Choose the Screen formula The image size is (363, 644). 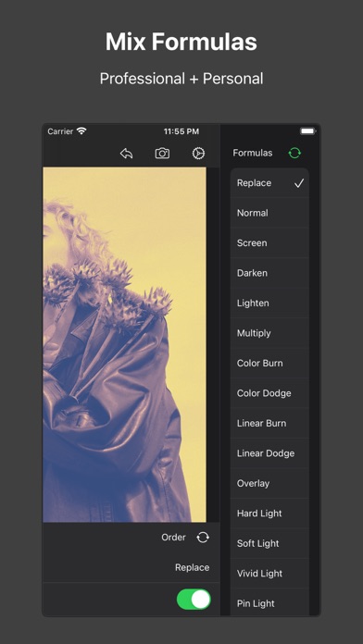point(269,242)
